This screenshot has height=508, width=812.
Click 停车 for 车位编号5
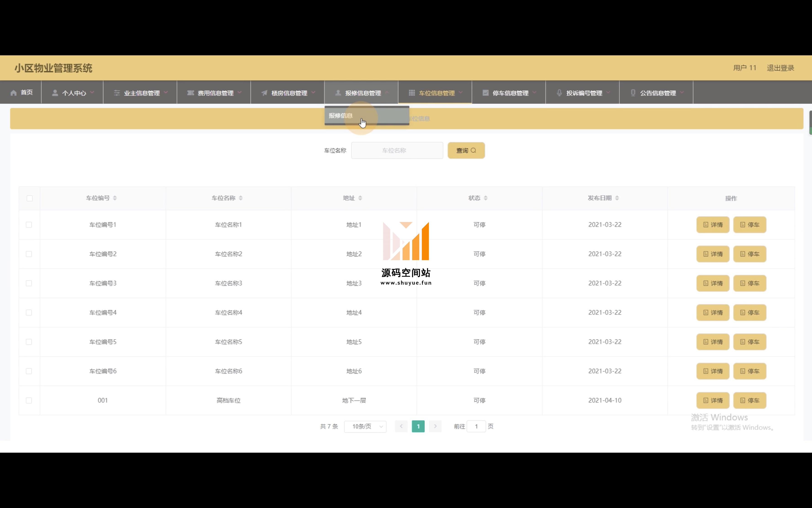pos(750,342)
